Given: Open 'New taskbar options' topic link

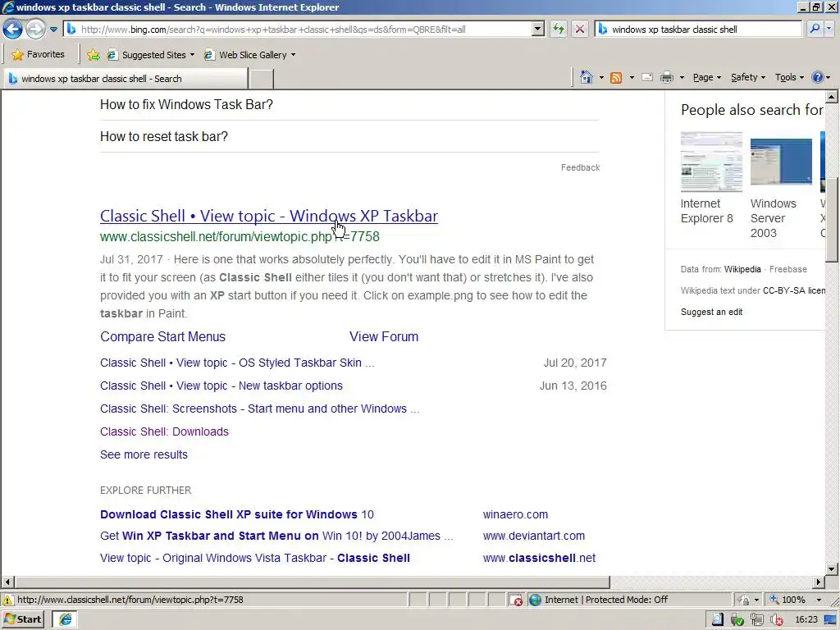Looking at the screenshot, I should 221,386.
